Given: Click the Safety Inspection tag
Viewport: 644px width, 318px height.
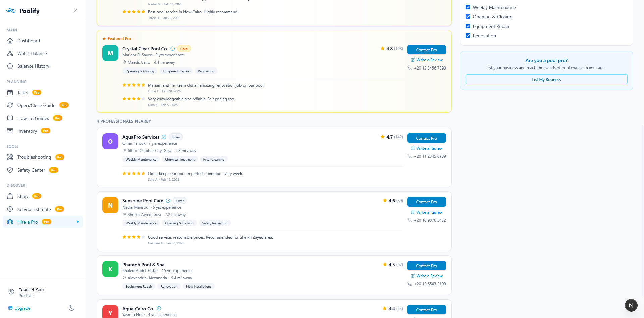Looking at the screenshot, I should click(215, 223).
